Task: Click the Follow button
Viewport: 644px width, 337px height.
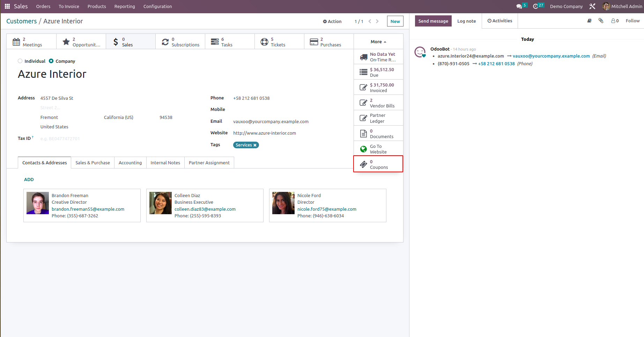Action: point(632,21)
